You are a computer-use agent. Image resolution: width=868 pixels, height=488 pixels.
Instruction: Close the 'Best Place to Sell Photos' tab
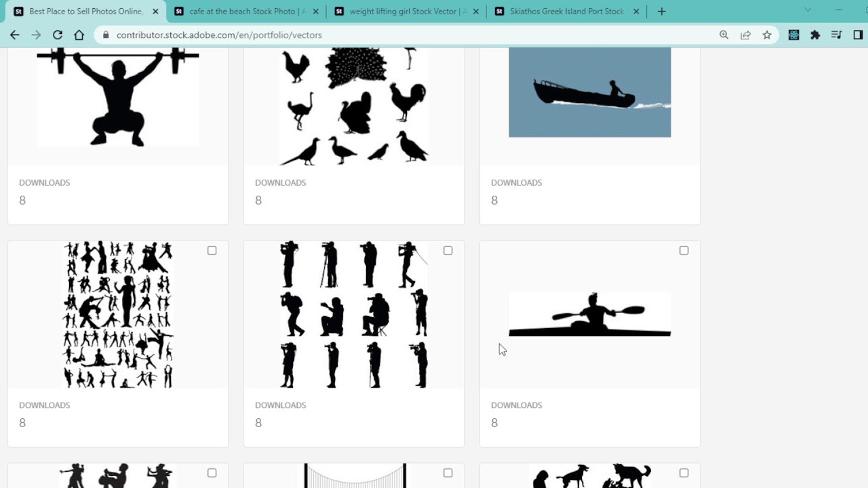pos(155,12)
